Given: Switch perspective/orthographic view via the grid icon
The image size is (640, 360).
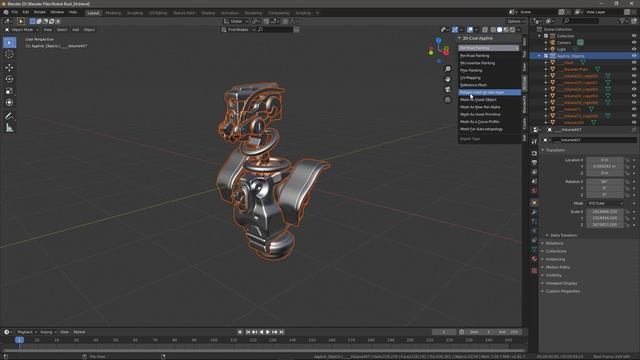Looking at the screenshot, I should tap(448, 100).
